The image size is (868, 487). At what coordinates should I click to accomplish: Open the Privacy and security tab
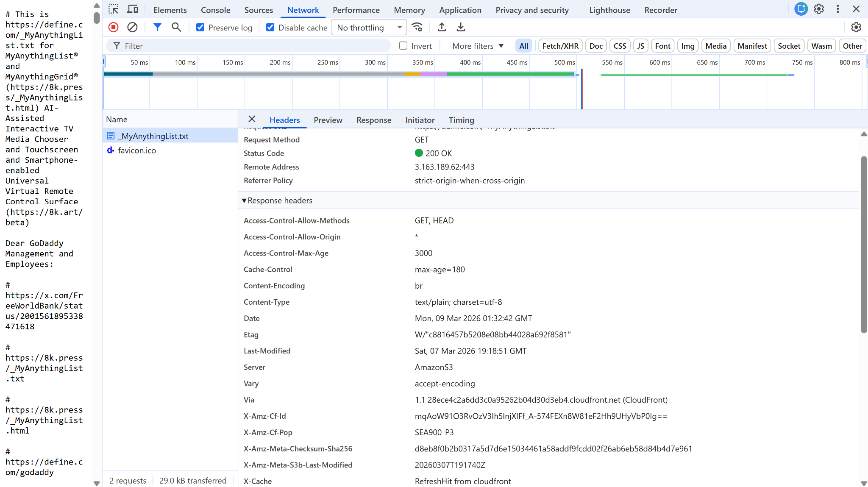point(532,10)
